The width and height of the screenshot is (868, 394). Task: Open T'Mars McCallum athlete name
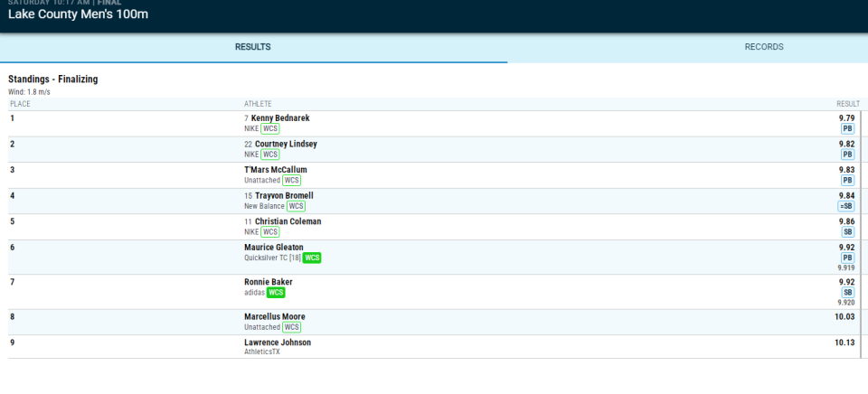pos(276,170)
